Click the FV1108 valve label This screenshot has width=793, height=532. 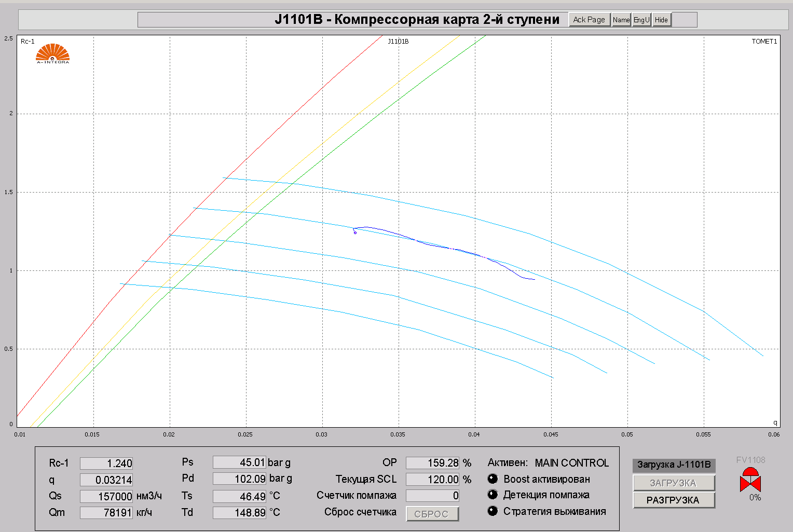(750, 460)
